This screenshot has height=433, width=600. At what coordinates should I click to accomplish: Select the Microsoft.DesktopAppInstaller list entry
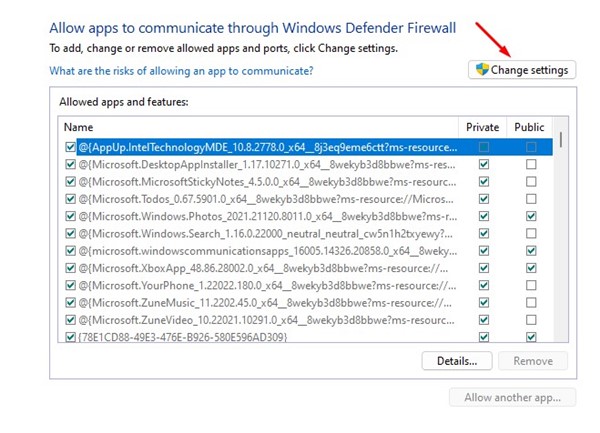coord(267,164)
